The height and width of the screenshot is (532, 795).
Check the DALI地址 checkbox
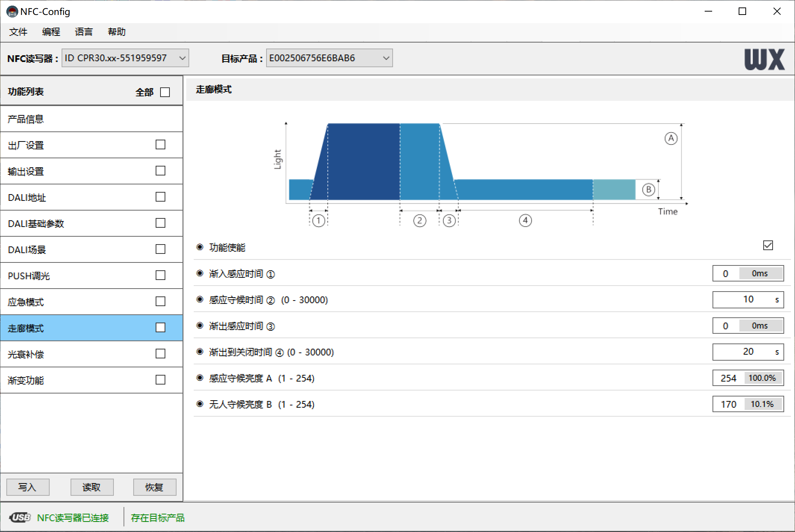click(160, 197)
